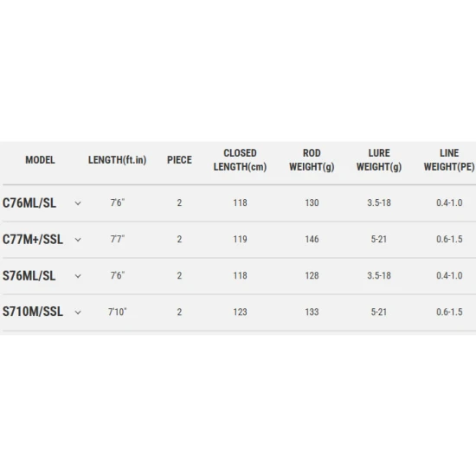
Task: Expand the C77M+/SSL row chevron
Action: [x=78, y=240]
